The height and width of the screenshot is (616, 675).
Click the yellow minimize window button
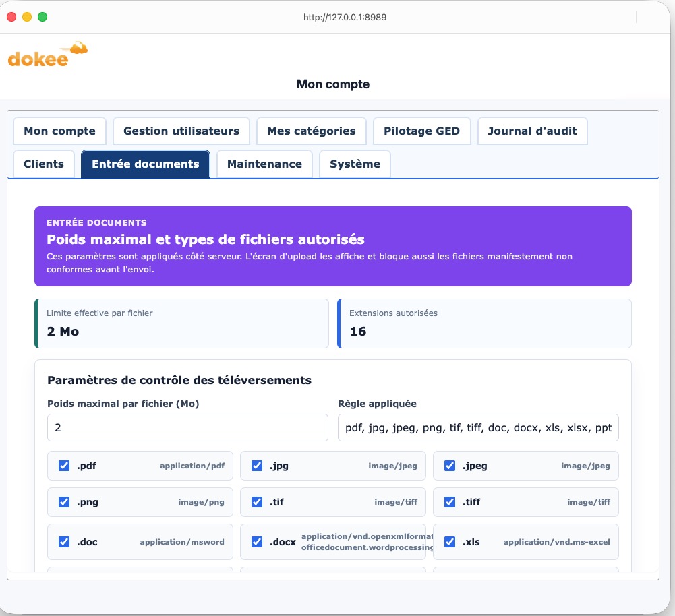click(27, 17)
